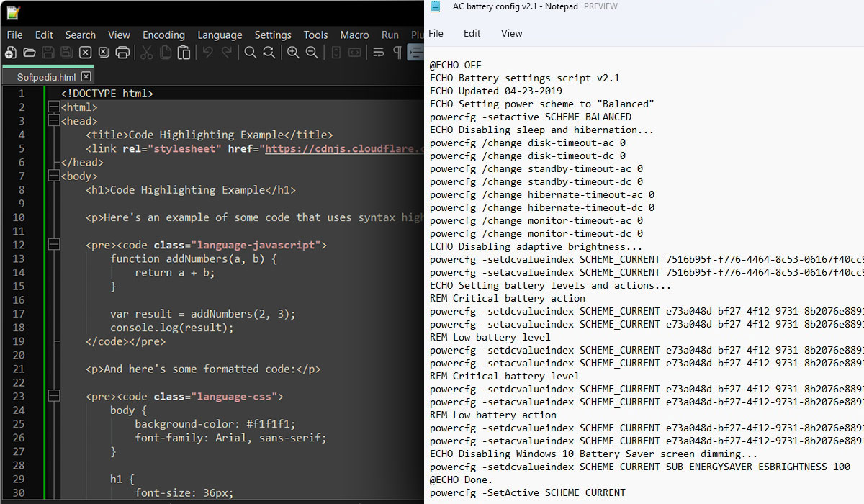
Task: Toggle word wrap
Action: 378,52
